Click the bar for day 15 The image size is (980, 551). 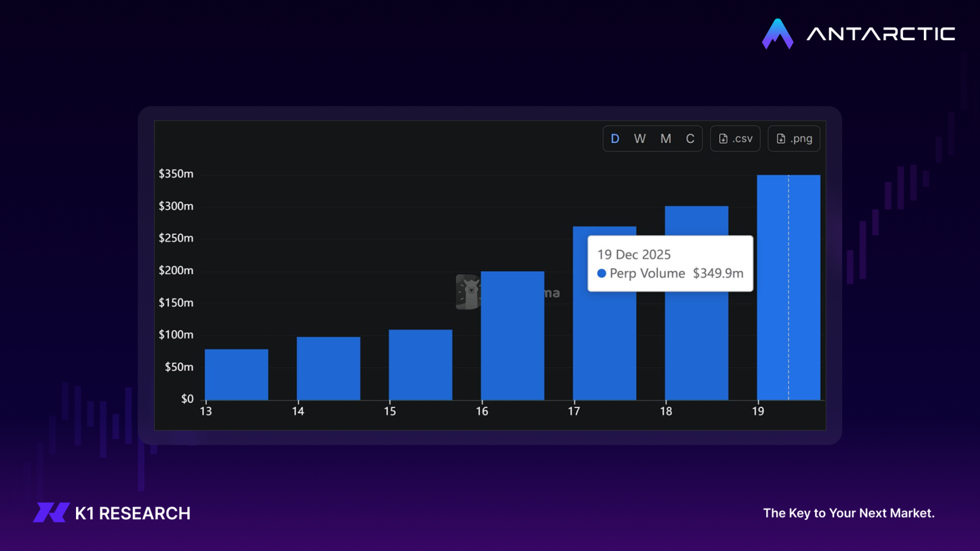(420, 364)
